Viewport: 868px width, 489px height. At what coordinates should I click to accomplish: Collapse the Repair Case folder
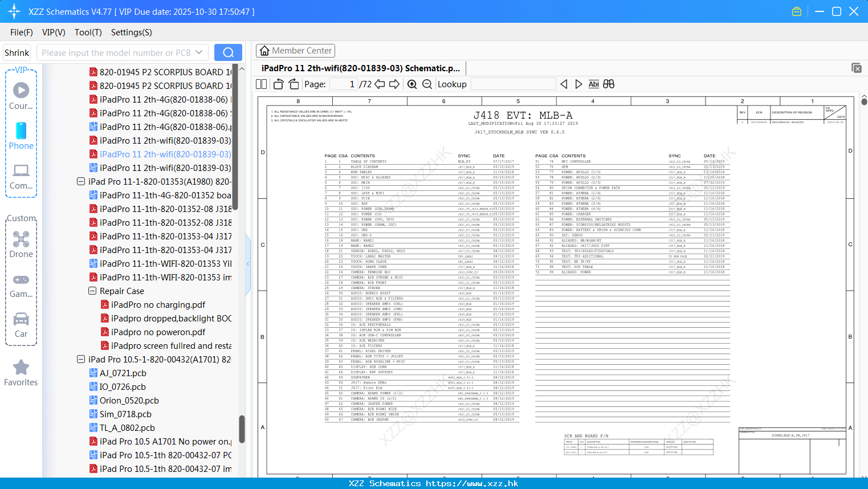tap(92, 291)
